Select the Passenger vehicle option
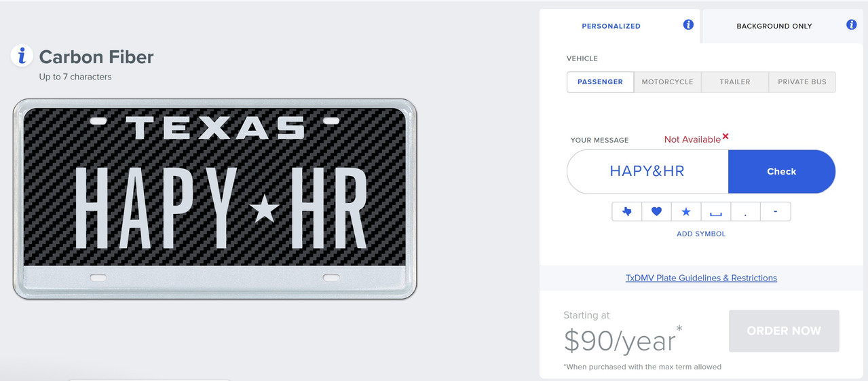Screen dimensions: 868x381 (600, 81)
